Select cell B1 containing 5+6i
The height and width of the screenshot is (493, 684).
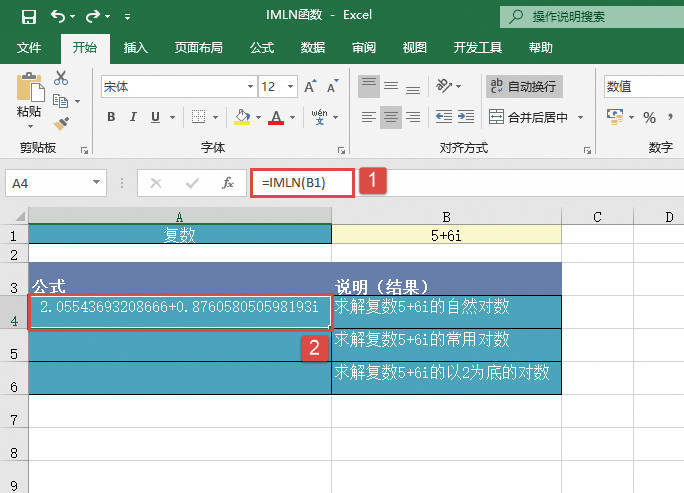[446, 235]
